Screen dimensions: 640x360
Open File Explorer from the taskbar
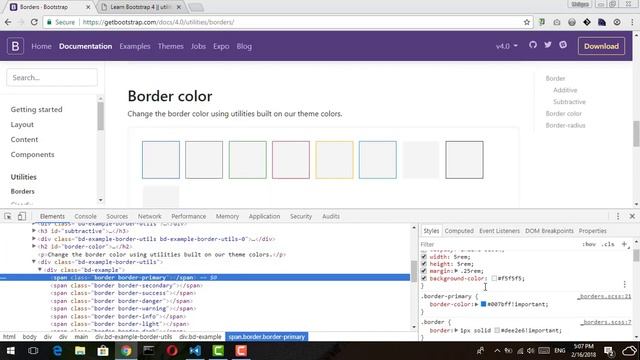click(x=80, y=351)
